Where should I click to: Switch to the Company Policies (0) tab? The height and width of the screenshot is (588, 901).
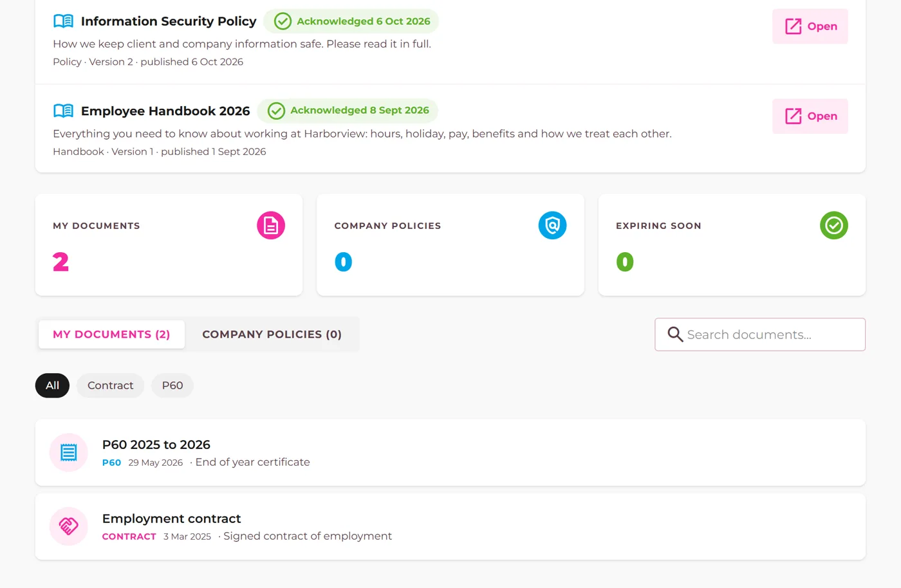pyautogui.click(x=272, y=335)
